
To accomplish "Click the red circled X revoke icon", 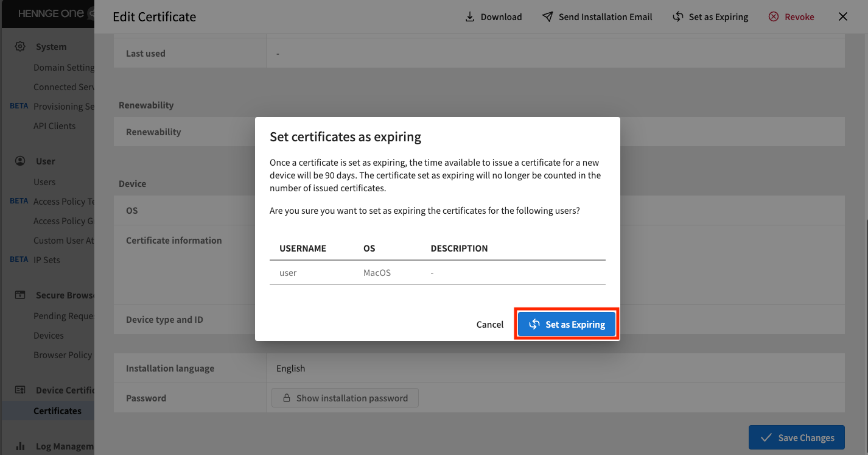I will pyautogui.click(x=774, y=17).
